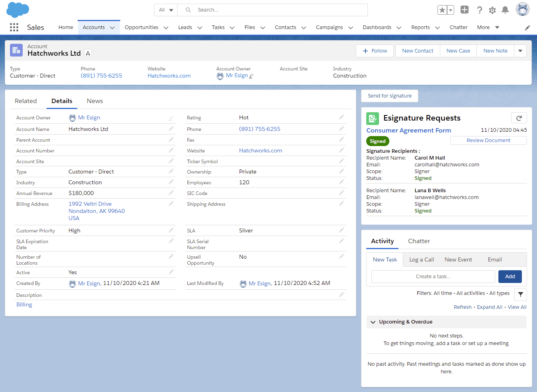Open the Hatchworks.com website link in the header
The width and height of the screenshot is (537, 392).
point(169,76)
